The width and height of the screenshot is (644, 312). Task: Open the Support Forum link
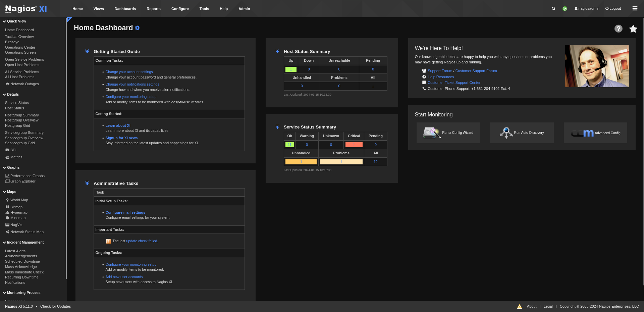(440, 71)
